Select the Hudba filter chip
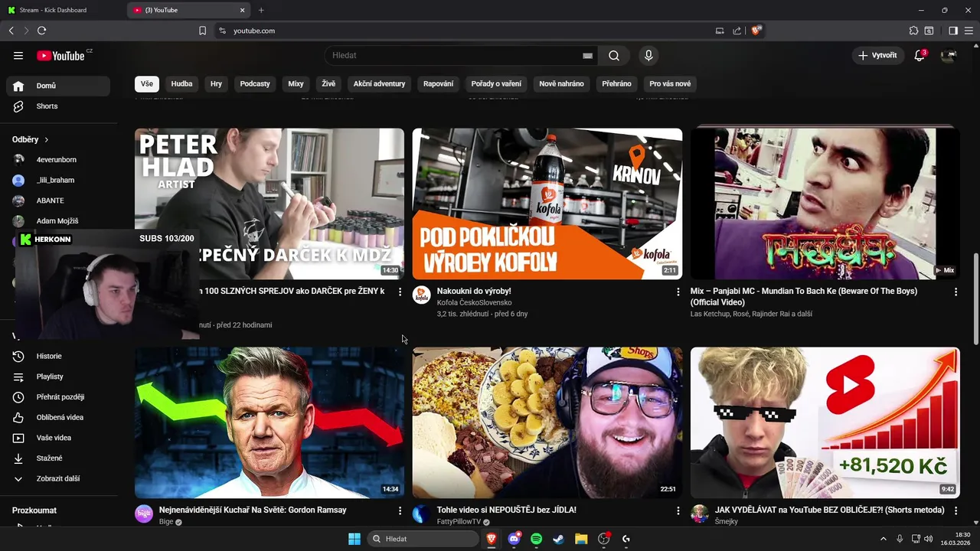Screen dimensions: 980x551 click(181, 84)
